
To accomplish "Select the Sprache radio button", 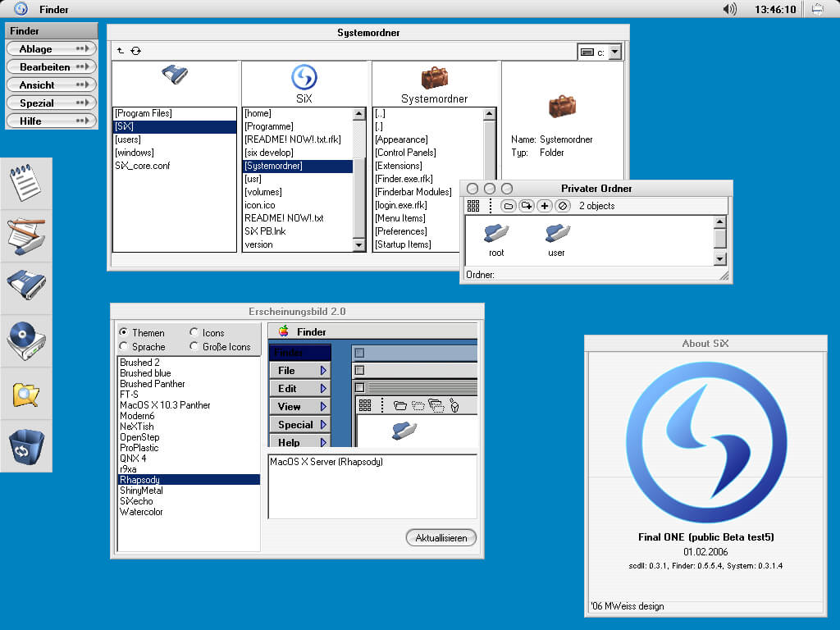I will (124, 346).
